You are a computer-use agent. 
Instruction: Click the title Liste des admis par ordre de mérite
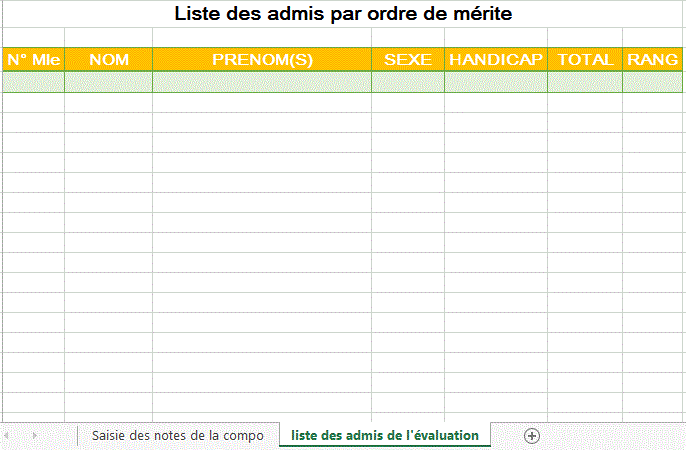tap(343, 14)
